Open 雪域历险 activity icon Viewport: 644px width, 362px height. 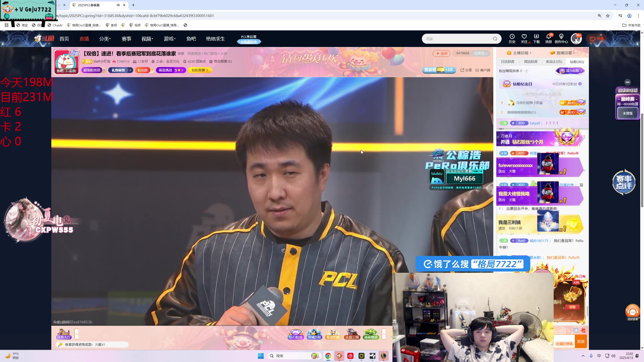point(314,334)
